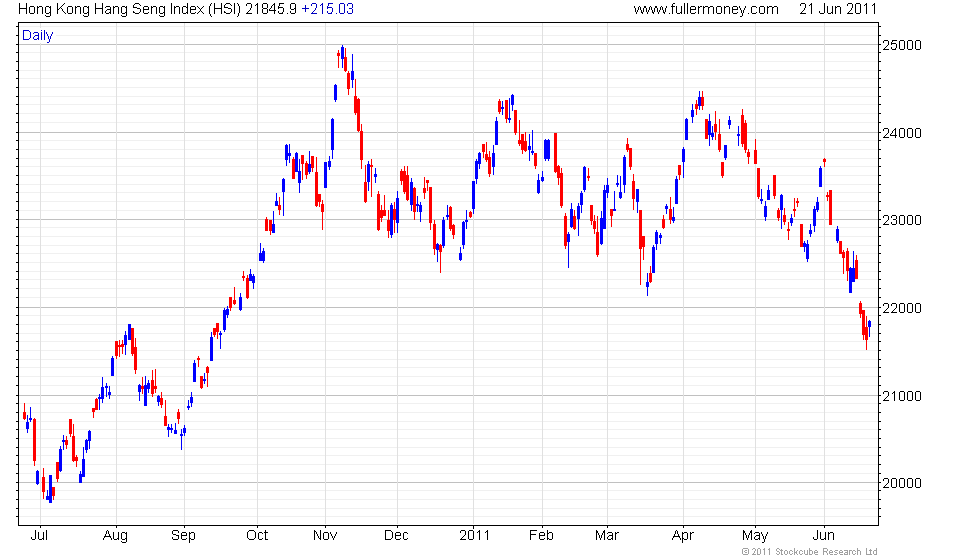Click the Apr month label

tap(683, 536)
